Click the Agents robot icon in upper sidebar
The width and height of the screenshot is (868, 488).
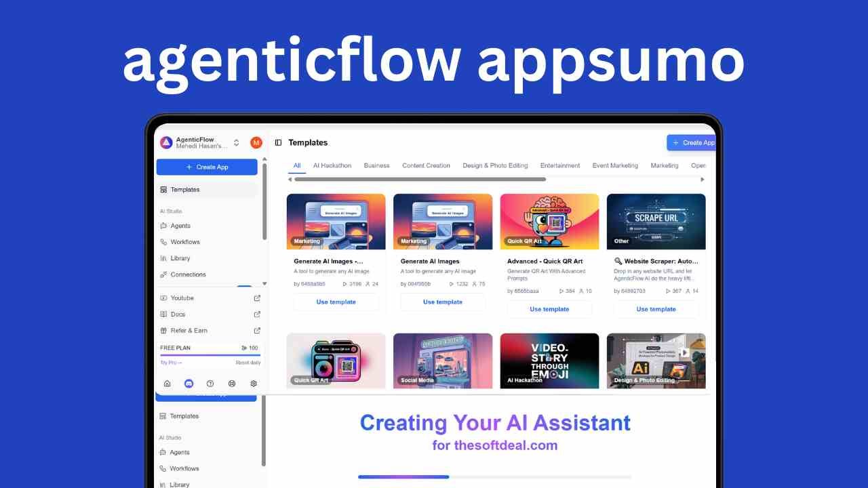pos(163,226)
